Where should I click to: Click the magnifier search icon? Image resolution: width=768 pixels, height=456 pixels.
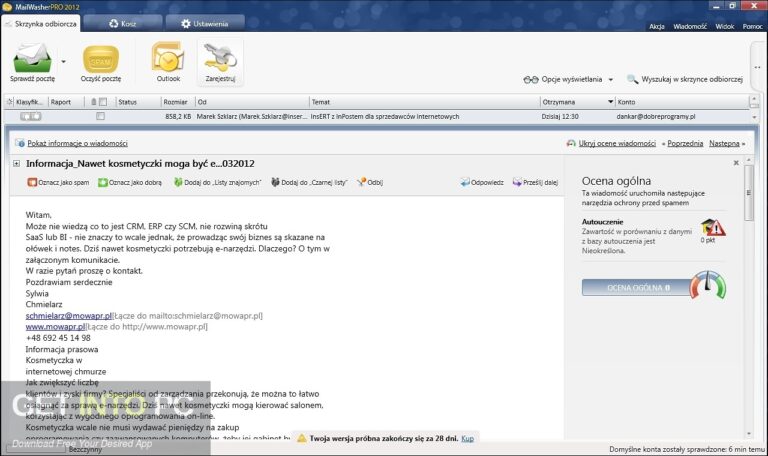[x=632, y=79]
